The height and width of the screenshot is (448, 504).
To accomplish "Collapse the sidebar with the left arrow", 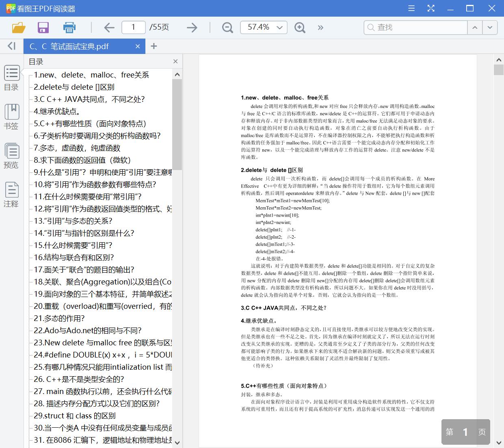I will pos(10,46).
